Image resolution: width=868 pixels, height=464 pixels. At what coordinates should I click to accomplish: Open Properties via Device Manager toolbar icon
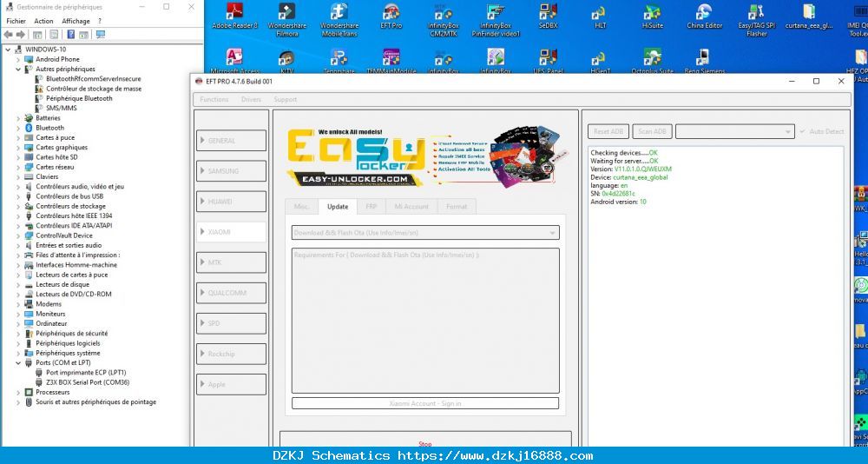[53, 35]
